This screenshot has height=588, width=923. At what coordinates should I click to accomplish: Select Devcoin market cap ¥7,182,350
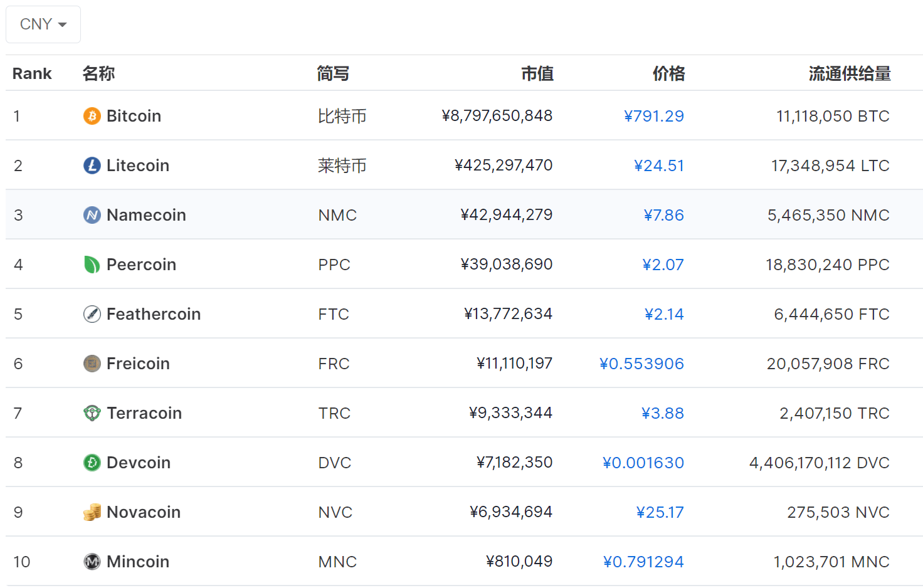(515, 463)
